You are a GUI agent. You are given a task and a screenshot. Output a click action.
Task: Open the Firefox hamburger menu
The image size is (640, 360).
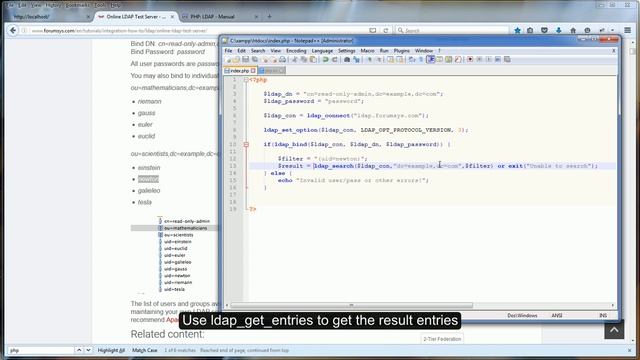coord(627,30)
